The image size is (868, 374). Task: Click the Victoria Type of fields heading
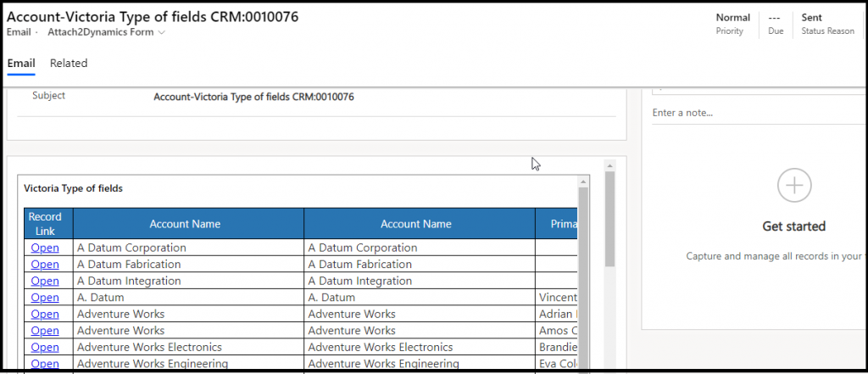[x=73, y=188]
